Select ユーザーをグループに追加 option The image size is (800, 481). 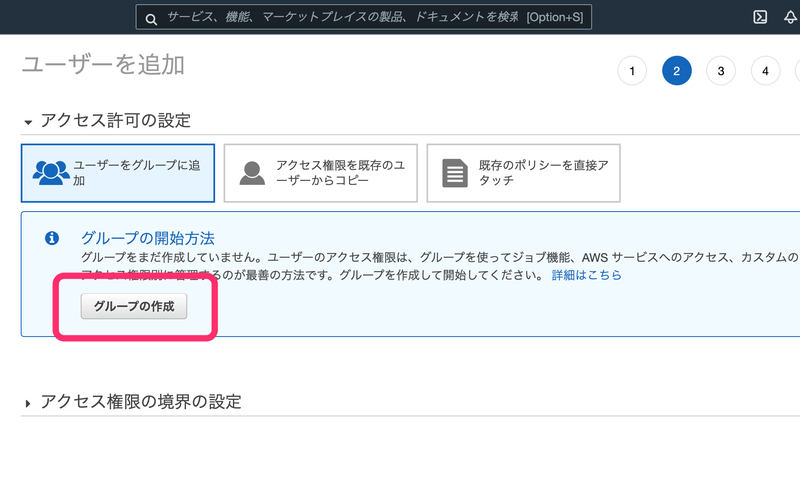[118, 173]
